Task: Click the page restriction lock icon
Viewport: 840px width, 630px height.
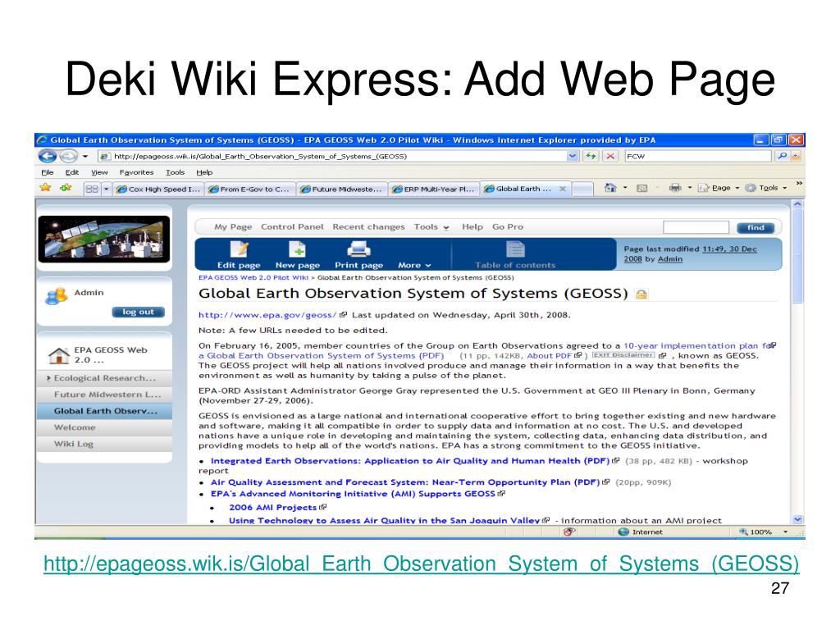Action: 641,294
